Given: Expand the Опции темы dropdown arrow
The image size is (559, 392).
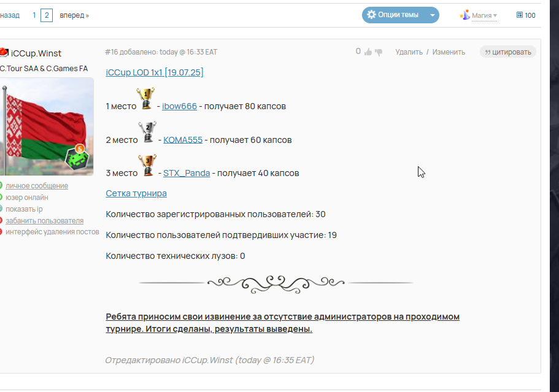Looking at the screenshot, I should (433, 15).
